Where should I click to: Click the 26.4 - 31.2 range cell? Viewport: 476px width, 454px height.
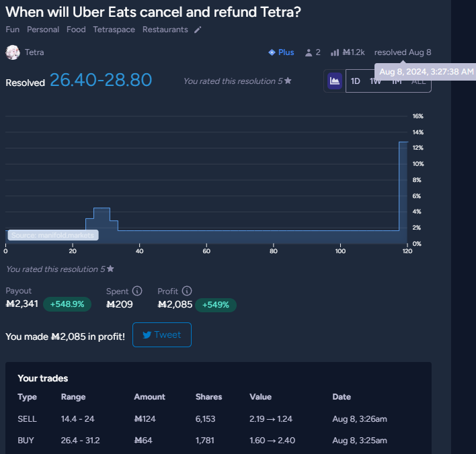pos(80,441)
